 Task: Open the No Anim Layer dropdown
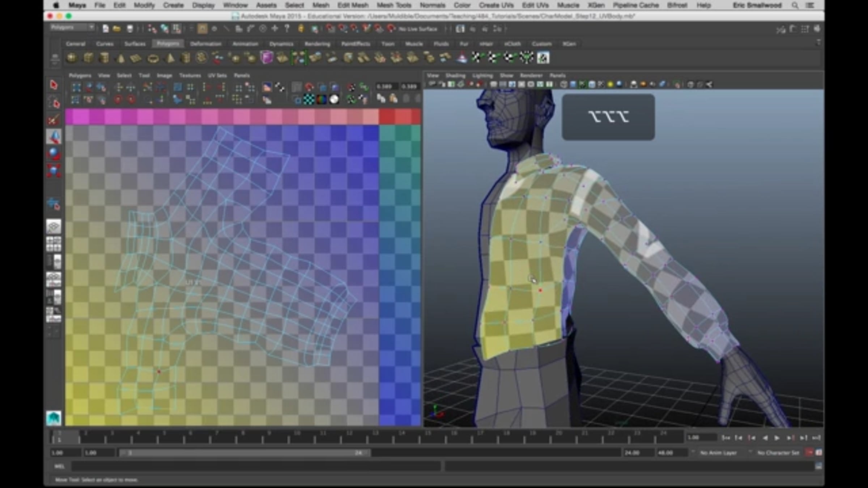tap(718, 453)
